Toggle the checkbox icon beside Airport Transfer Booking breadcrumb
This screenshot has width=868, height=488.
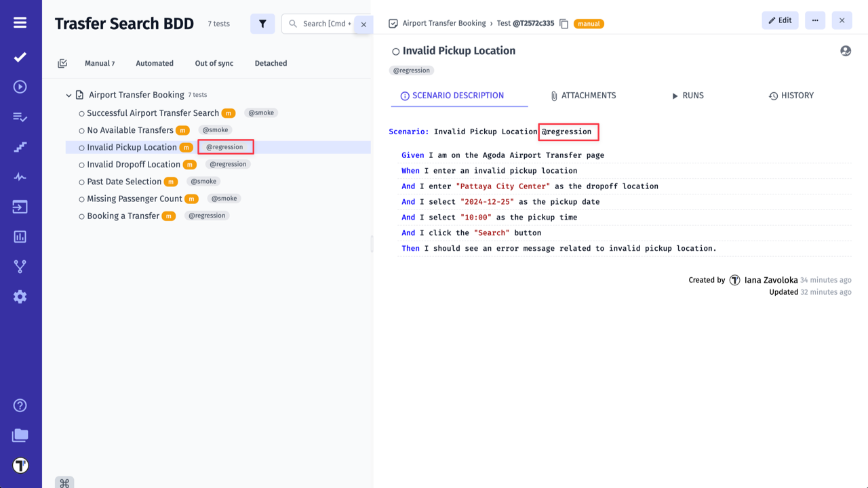click(393, 22)
